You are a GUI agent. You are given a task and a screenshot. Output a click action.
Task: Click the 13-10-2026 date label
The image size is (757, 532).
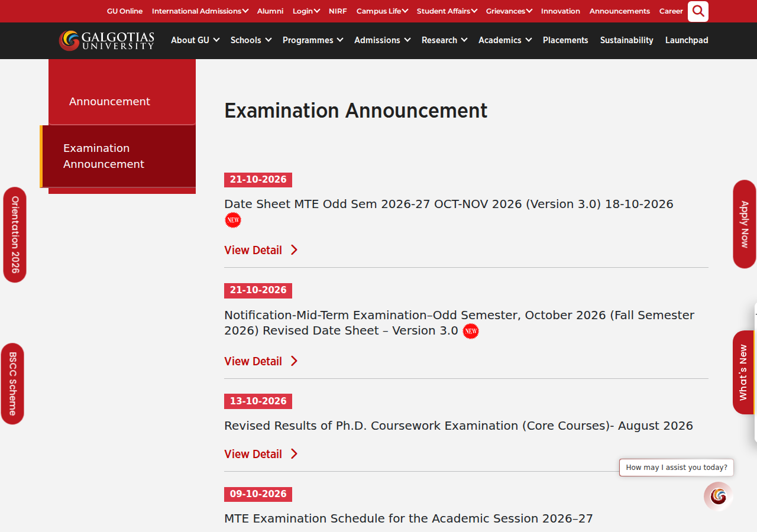(x=258, y=401)
